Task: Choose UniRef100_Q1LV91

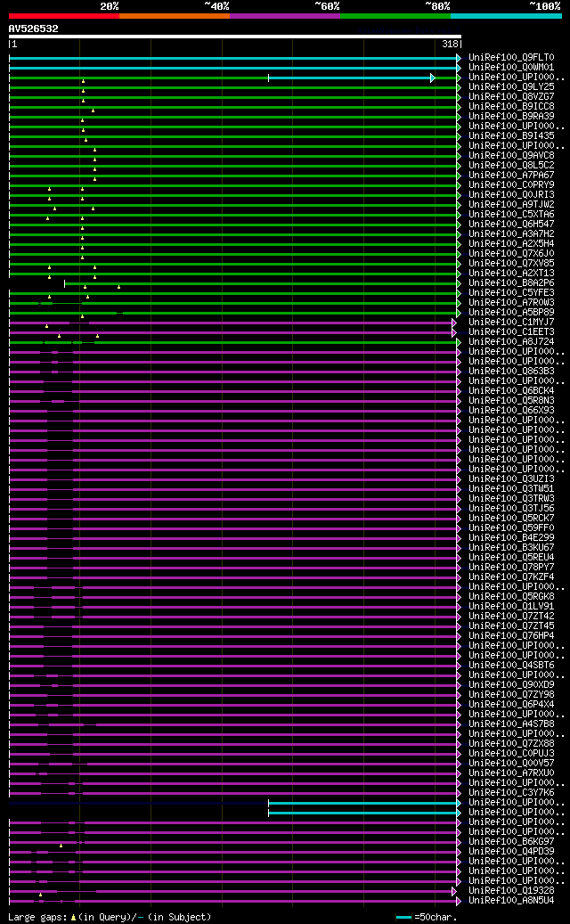Action: [511, 606]
